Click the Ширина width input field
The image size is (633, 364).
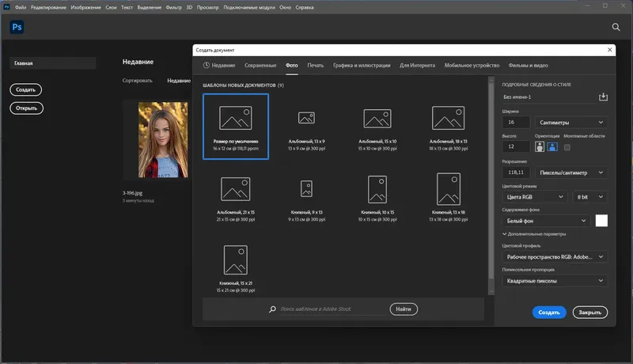pos(517,123)
